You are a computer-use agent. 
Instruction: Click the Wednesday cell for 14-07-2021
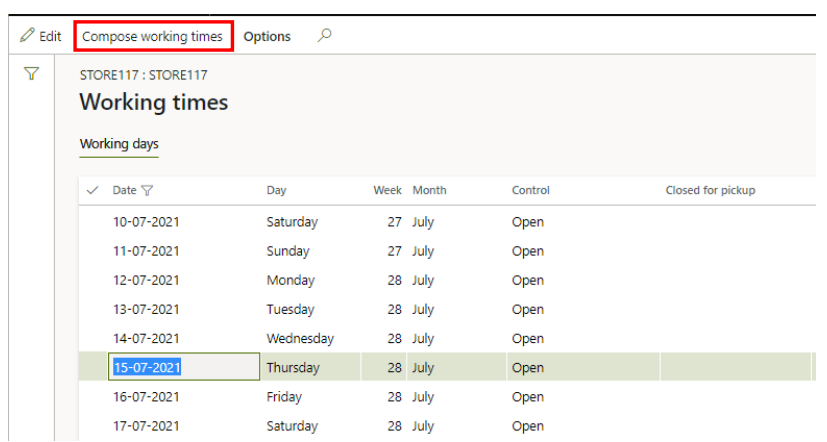(300, 339)
